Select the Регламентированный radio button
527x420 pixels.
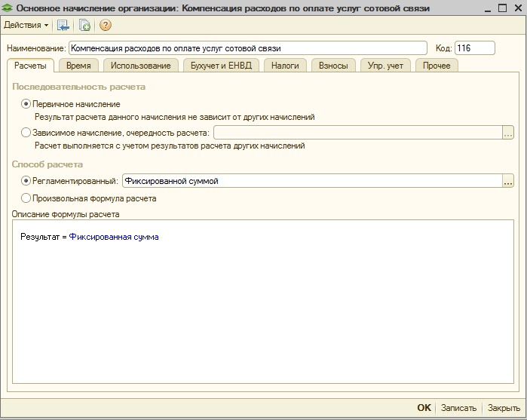(26, 181)
